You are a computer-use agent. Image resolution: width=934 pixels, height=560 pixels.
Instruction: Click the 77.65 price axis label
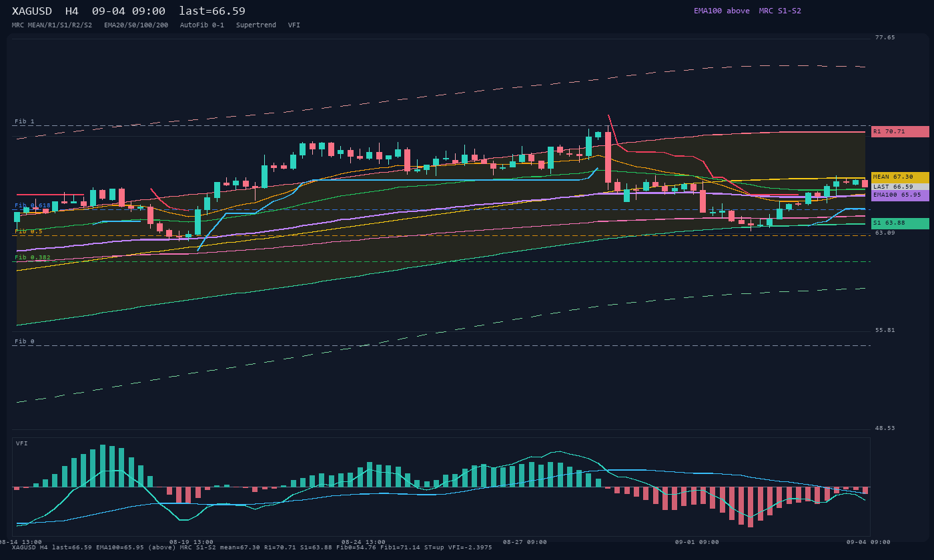pos(885,37)
